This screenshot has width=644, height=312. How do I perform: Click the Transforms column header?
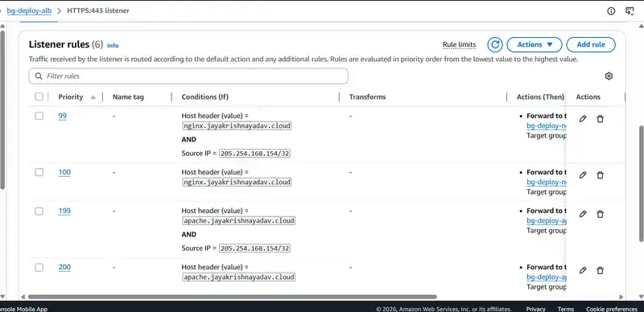click(x=368, y=96)
